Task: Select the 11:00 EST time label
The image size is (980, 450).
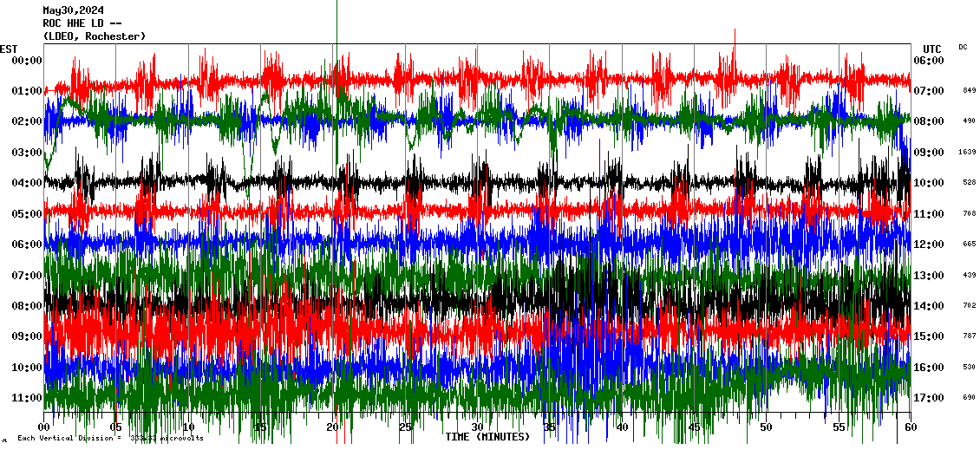Action: tap(26, 398)
